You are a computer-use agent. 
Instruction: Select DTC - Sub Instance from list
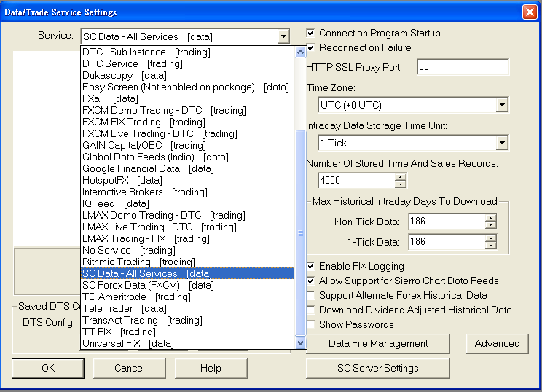point(188,52)
